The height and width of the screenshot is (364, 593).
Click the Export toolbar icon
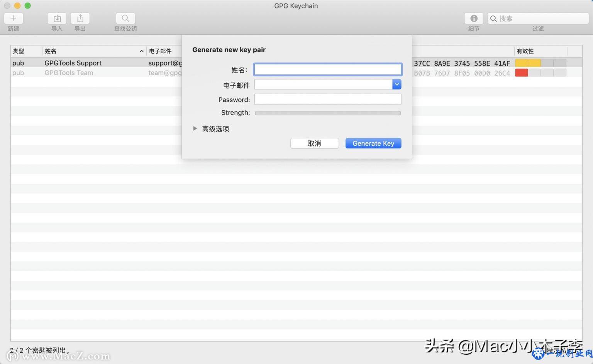pyautogui.click(x=80, y=18)
